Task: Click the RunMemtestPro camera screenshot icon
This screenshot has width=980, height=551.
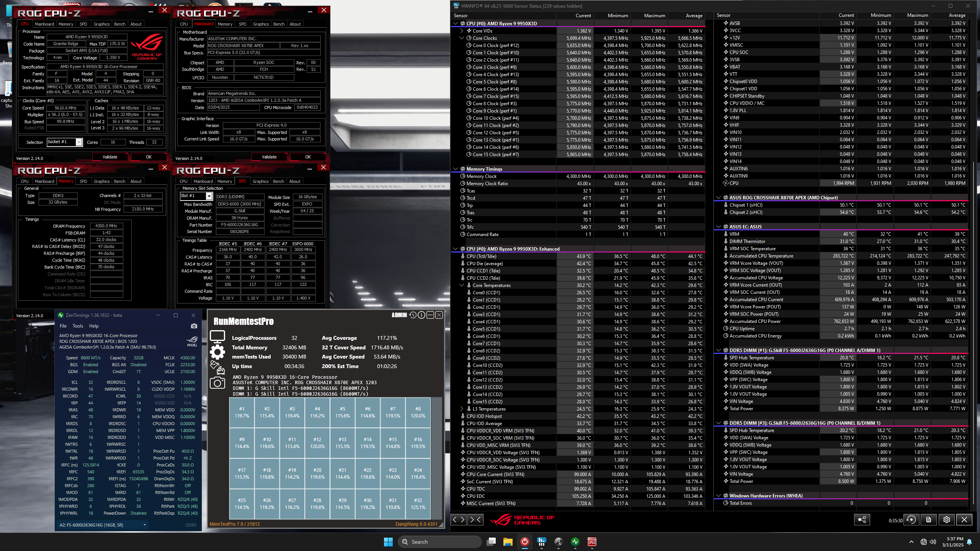Action: [217, 383]
